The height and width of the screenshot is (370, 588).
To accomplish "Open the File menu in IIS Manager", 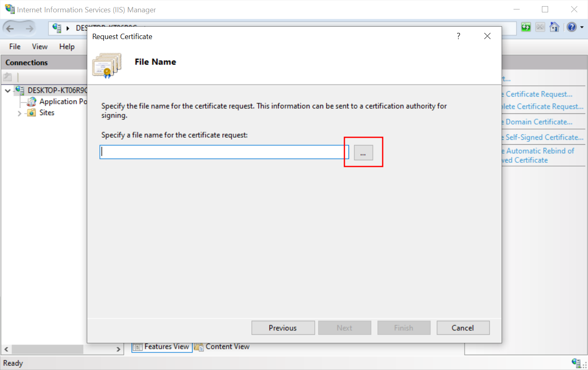I will click(15, 46).
